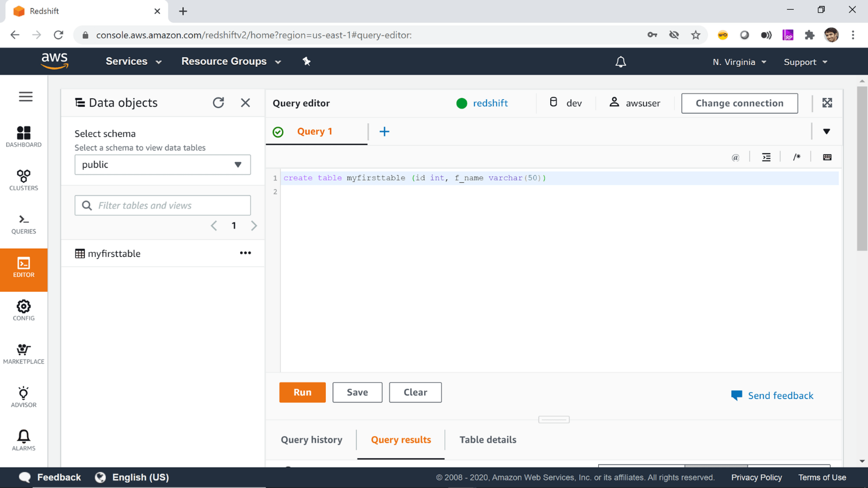Viewport: 868px width, 488px height.
Task: Open Config from the left sidebar
Action: tap(23, 310)
